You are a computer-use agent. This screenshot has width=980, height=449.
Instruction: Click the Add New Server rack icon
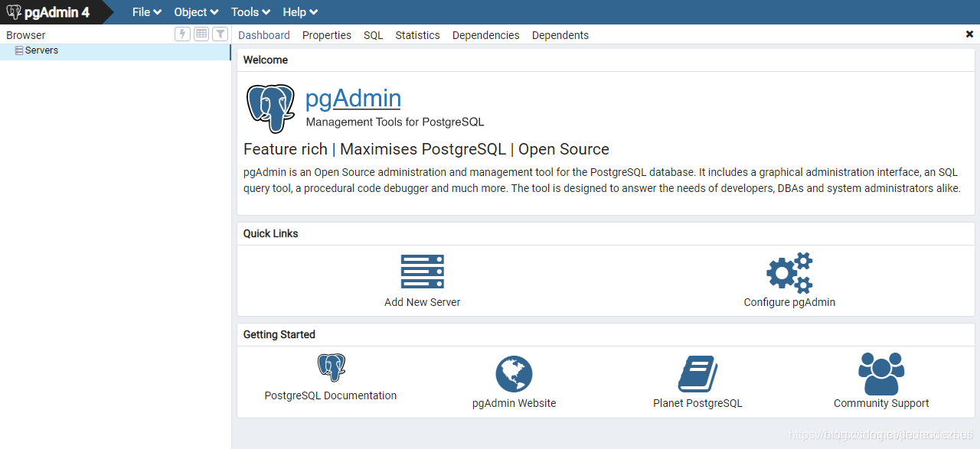point(423,272)
